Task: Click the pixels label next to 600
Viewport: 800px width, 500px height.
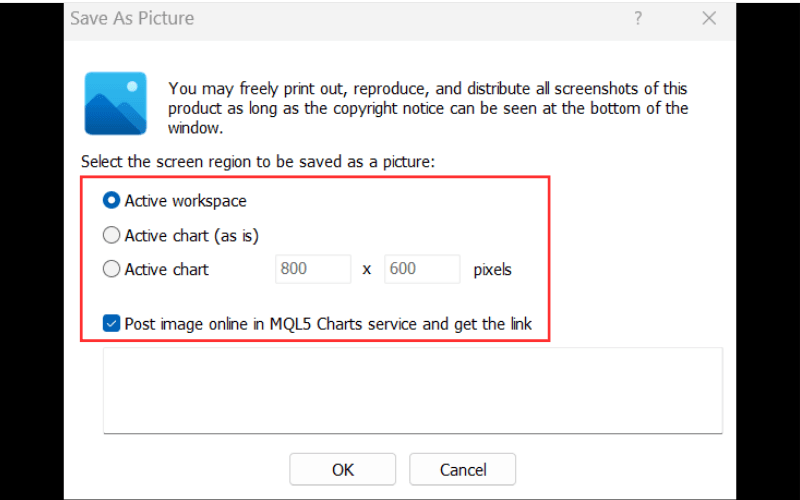Action: point(492,269)
